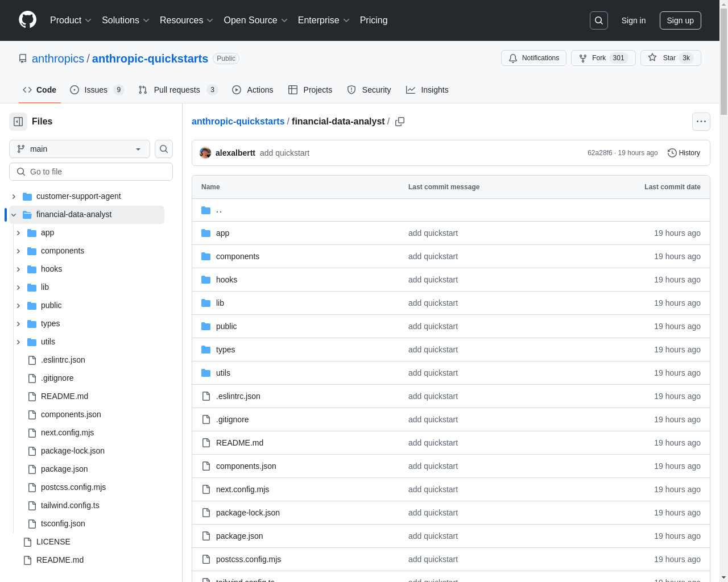This screenshot has width=728, height=582.
Task: Expand the types folder chevron in sidebar
Action: coord(18,323)
